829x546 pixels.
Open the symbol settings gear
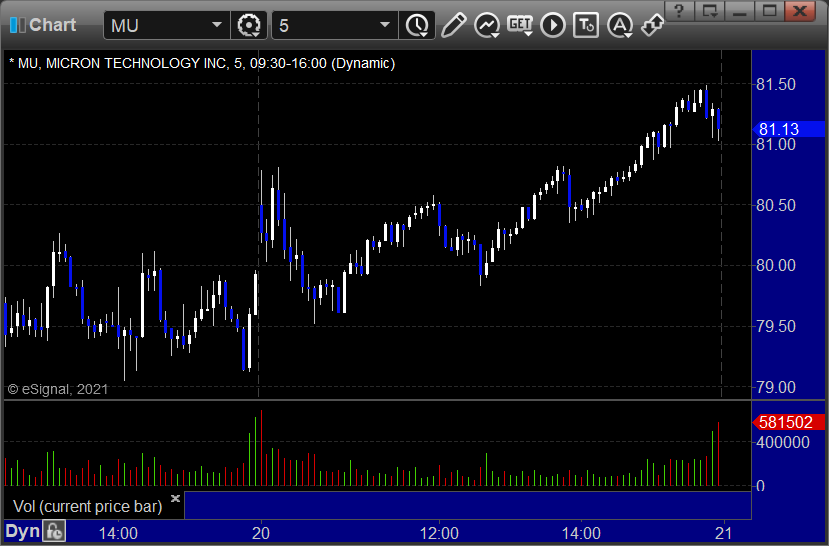pos(248,25)
